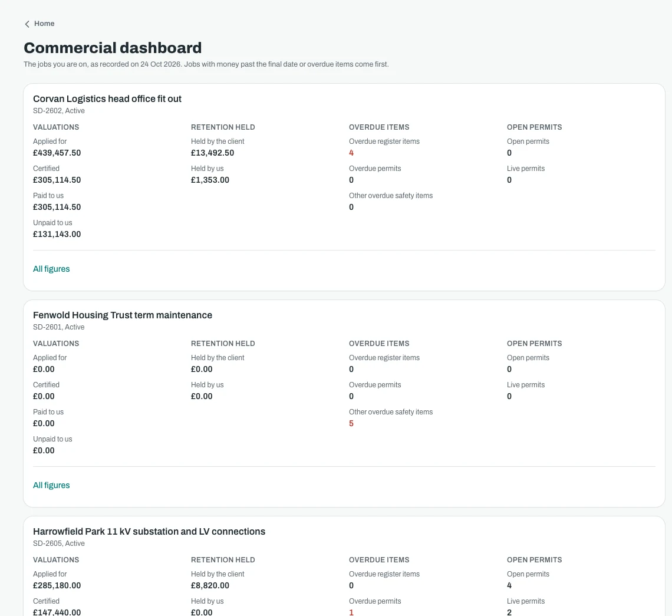Open All figures for Corvan Logistics
The width and height of the screenshot is (672, 616).
pos(51,269)
